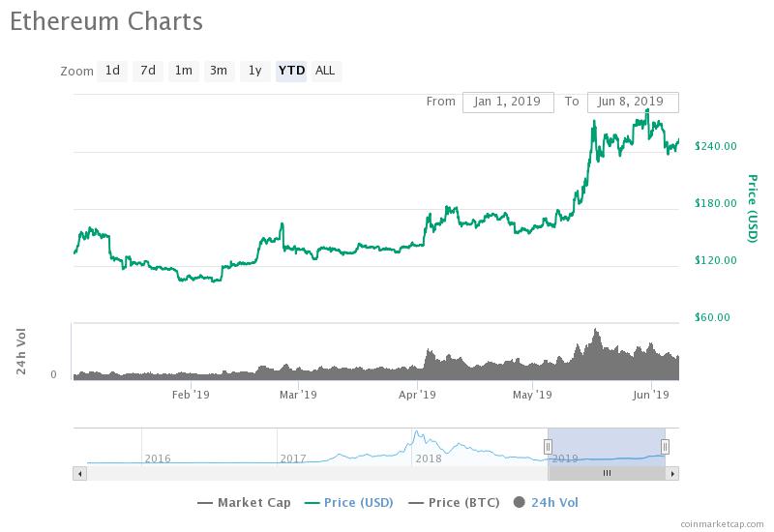Screen dimensions: 774x532
Task: Switch zoom to 1y
Action: point(254,71)
